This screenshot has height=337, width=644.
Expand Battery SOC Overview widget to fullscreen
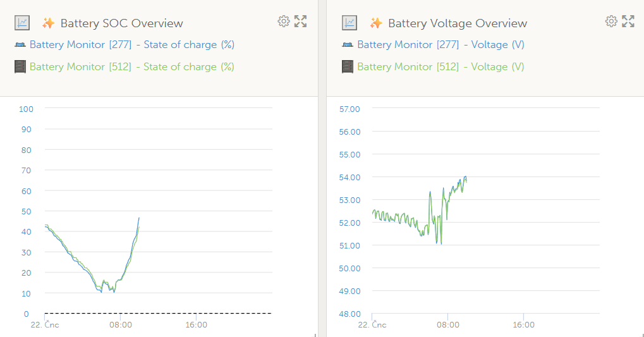(301, 21)
